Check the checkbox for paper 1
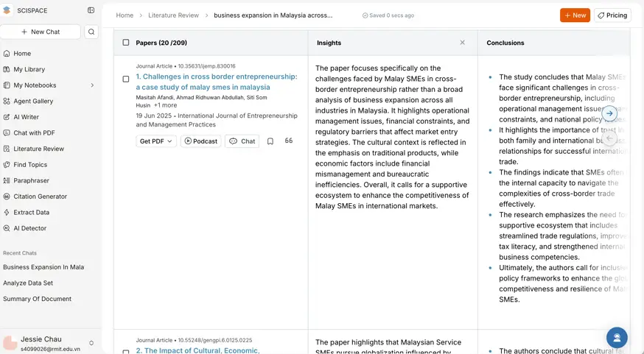 coord(126,79)
